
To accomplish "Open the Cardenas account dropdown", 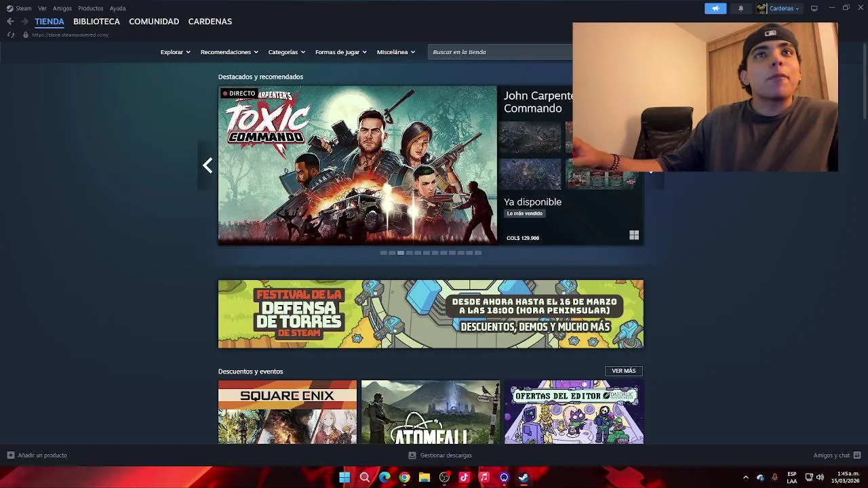I will coord(784,8).
